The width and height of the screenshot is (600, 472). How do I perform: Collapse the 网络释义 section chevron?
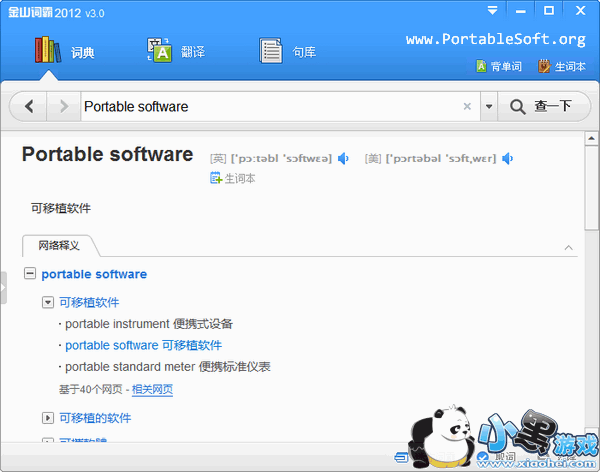pos(569,248)
